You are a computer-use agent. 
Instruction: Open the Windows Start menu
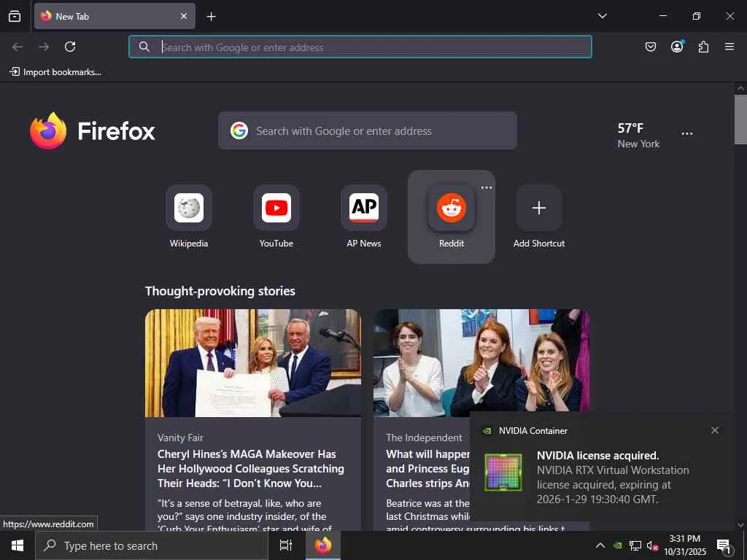[x=18, y=545]
